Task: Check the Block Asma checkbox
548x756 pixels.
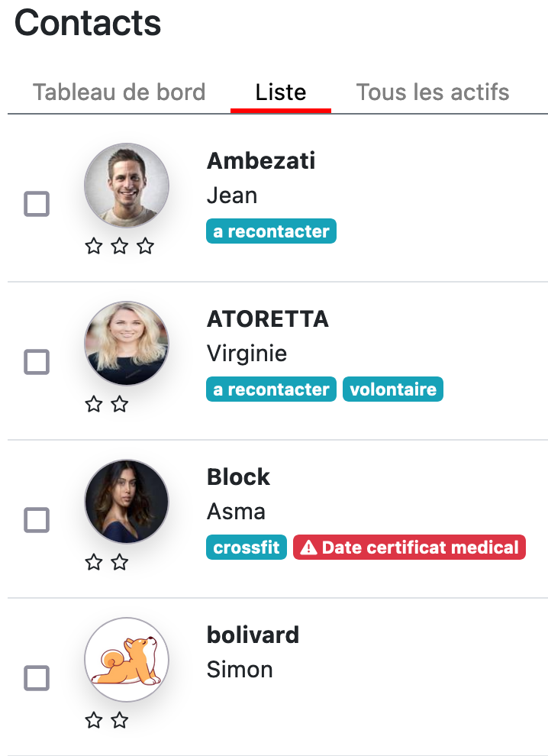Action: [37, 520]
